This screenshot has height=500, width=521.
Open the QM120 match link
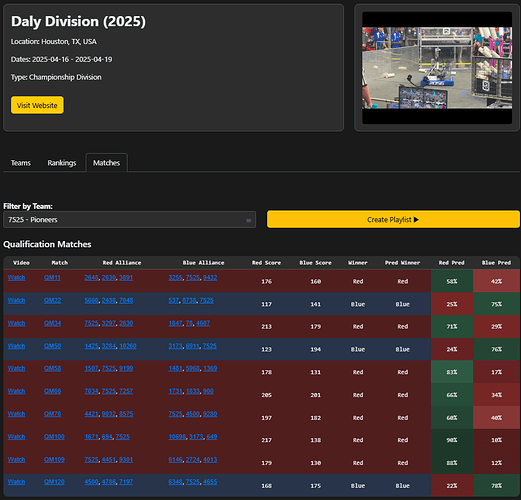(x=54, y=482)
